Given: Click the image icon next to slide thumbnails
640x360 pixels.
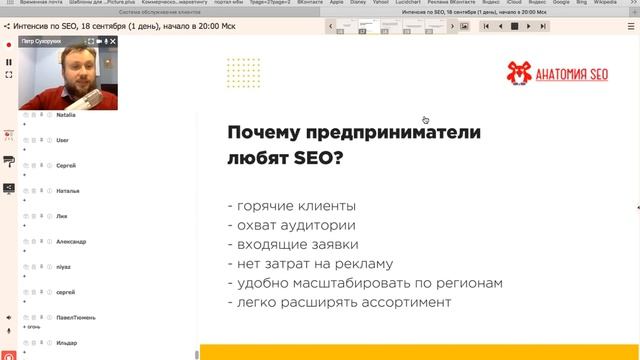Looking at the screenshot, I should 464,27.
